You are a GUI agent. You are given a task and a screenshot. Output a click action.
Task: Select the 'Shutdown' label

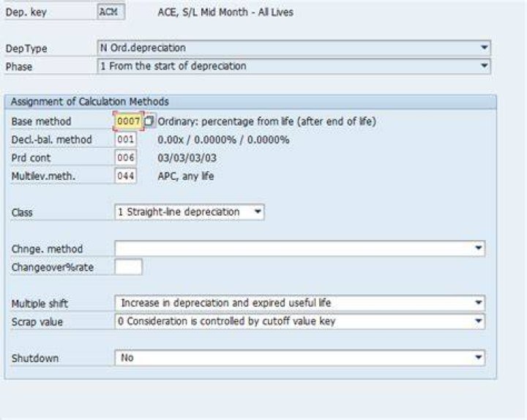35,359
